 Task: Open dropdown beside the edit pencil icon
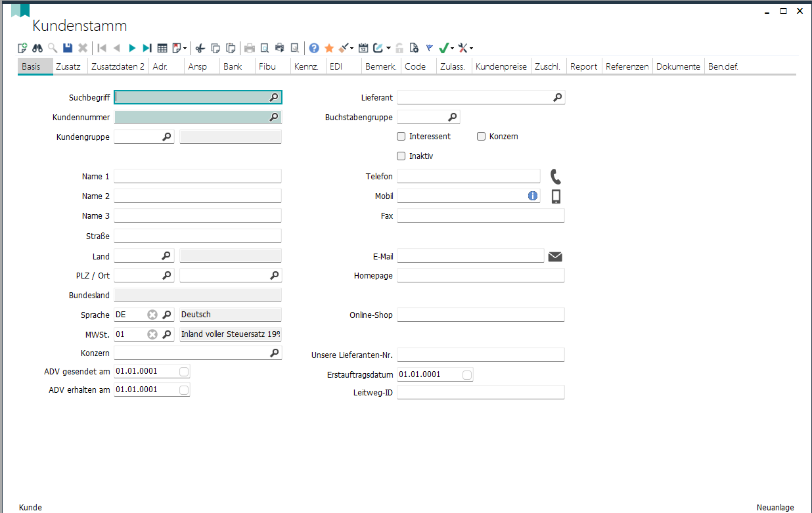(388, 49)
